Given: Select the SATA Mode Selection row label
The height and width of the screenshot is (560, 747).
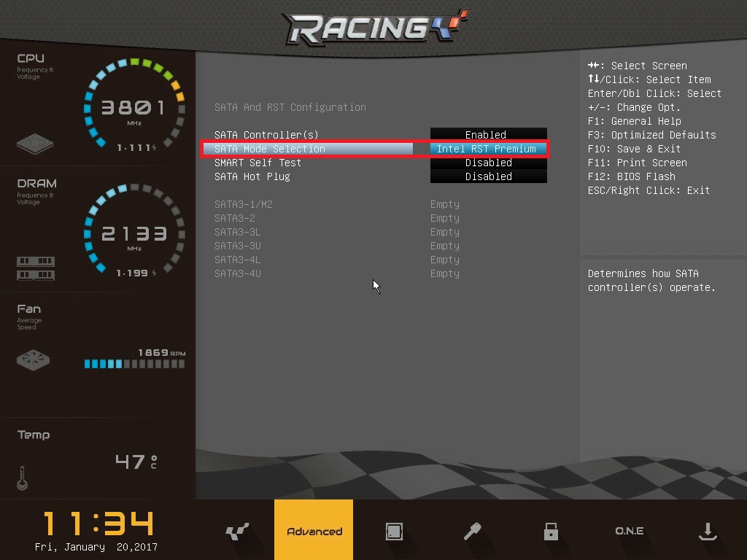Looking at the screenshot, I should click(270, 149).
